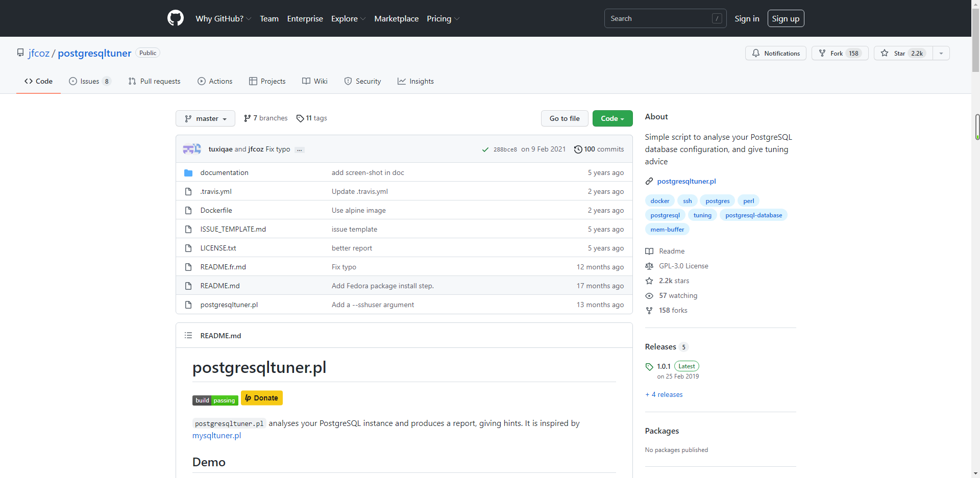Viewport: 980px width, 478px height.
Task: Open the Actions tab
Action: pyautogui.click(x=215, y=81)
